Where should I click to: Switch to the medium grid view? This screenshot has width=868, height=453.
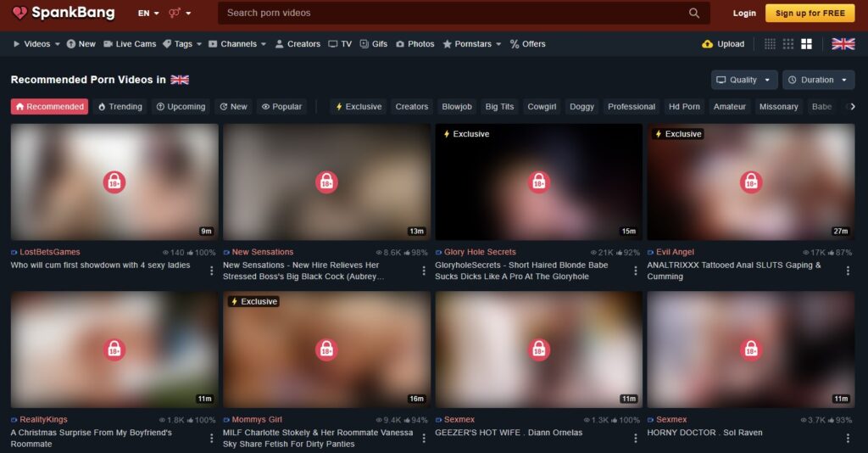(787, 44)
